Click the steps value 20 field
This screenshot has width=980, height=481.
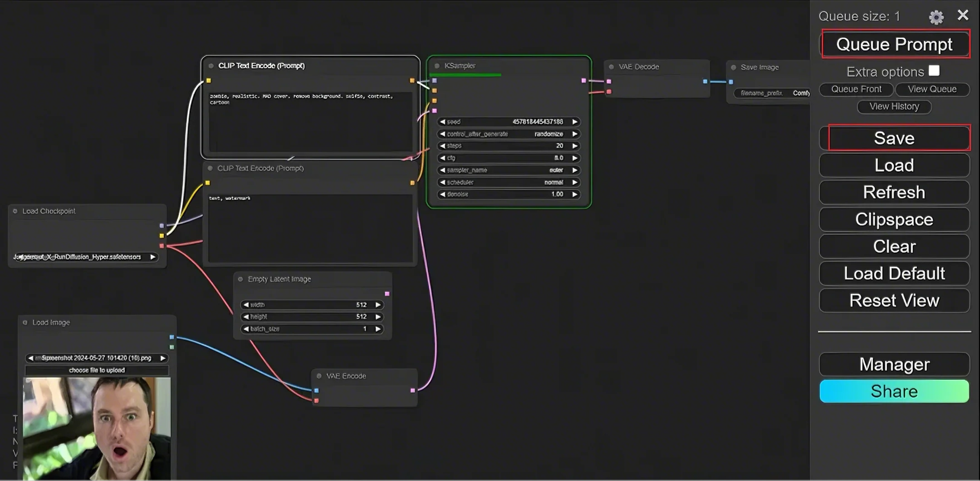(509, 146)
